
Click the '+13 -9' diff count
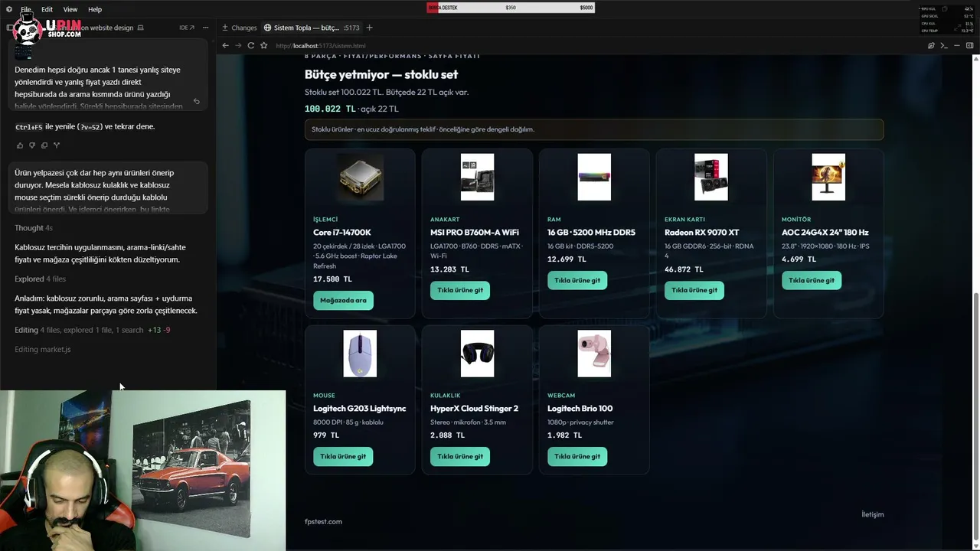tap(159, 330)
